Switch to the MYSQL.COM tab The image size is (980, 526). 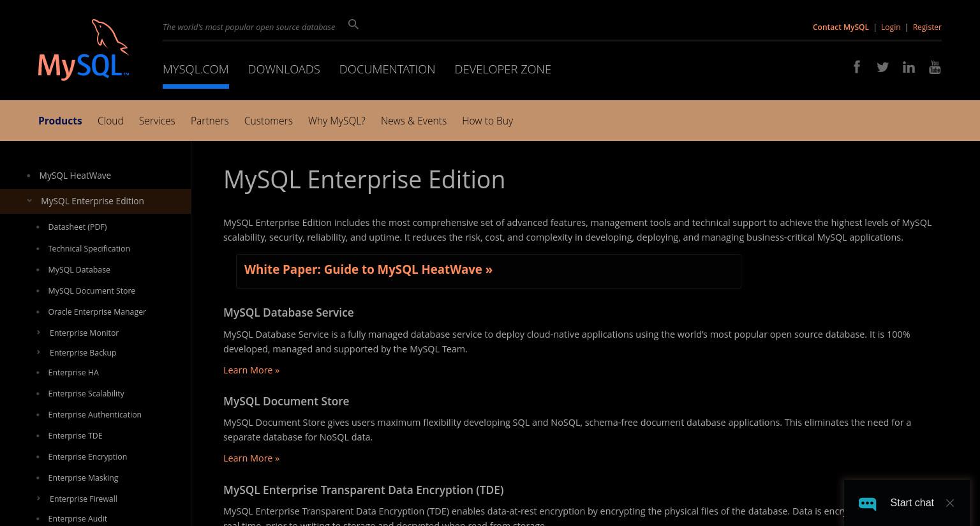(x=196, y=69)
